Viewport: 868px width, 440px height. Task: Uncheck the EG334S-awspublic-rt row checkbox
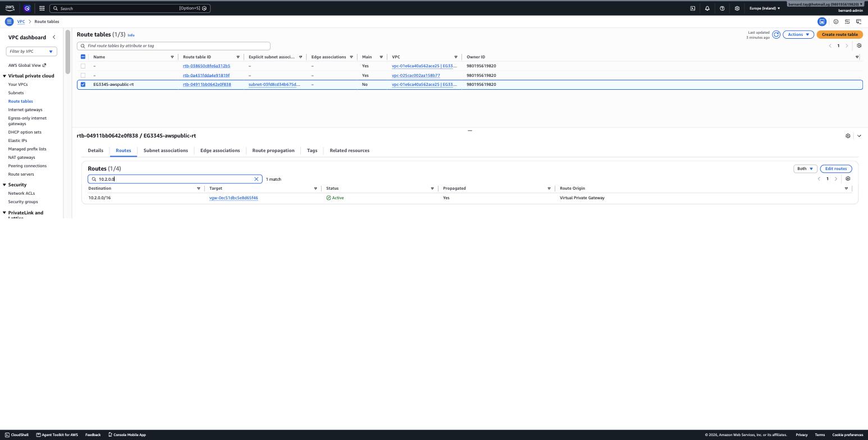click(83, 84)
